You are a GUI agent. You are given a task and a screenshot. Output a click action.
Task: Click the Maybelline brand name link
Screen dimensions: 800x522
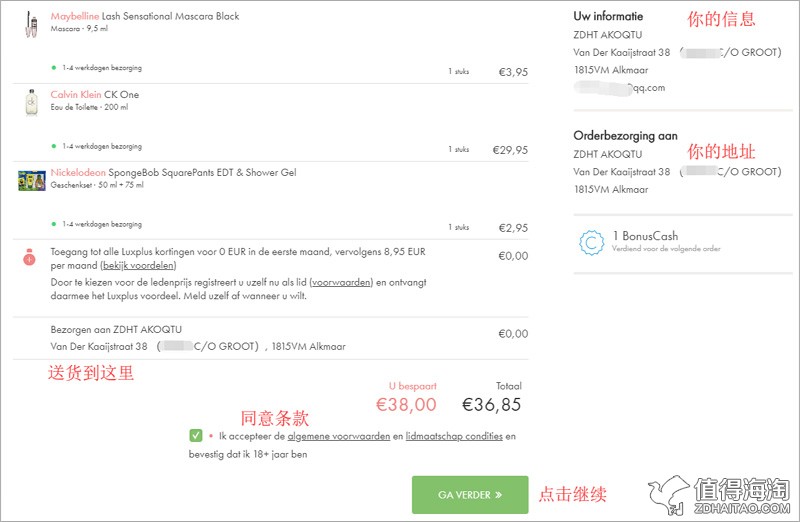pyautogui.click(x=74, y=16)
